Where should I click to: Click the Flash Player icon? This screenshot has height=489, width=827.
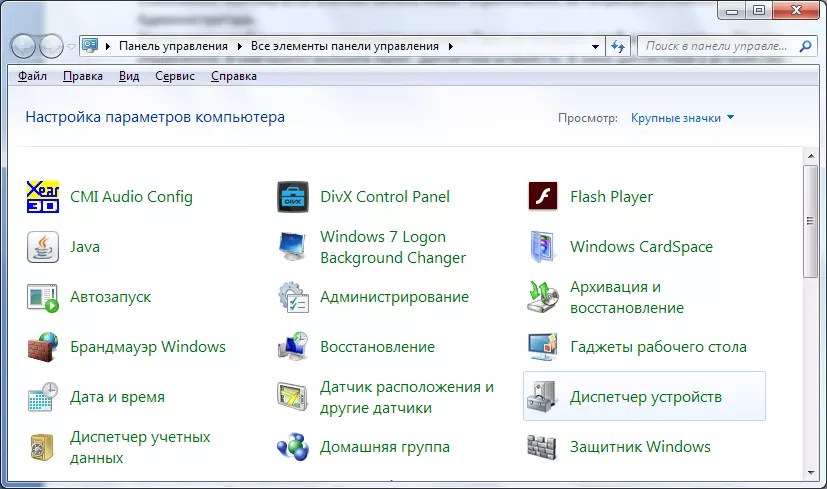[542, 197]
